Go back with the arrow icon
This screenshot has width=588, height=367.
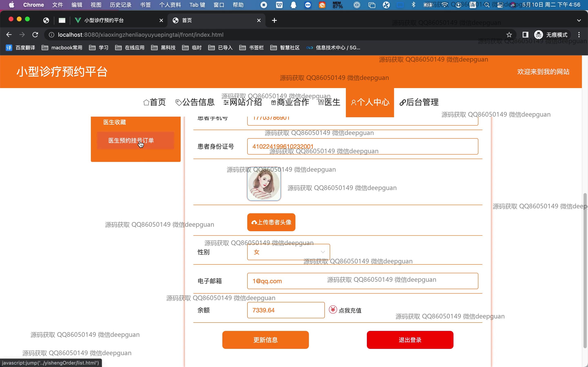coord(9,35)
